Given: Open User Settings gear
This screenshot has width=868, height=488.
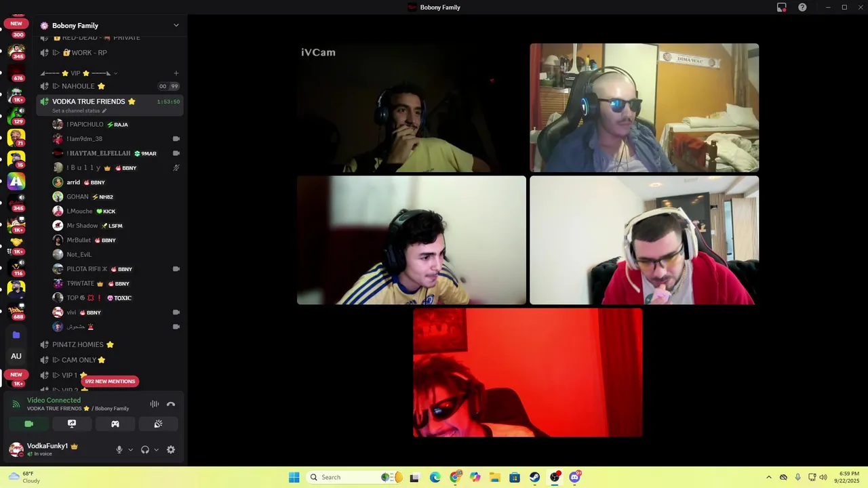Looking at the screenshot, I should (x=171, y=449).
